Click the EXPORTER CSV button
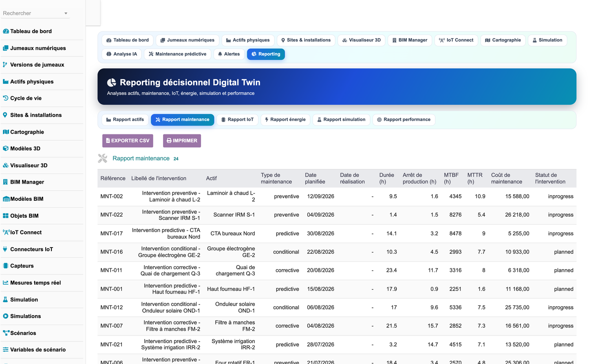The width and height of the screenshot is (589, 364). tap(128, 141)
